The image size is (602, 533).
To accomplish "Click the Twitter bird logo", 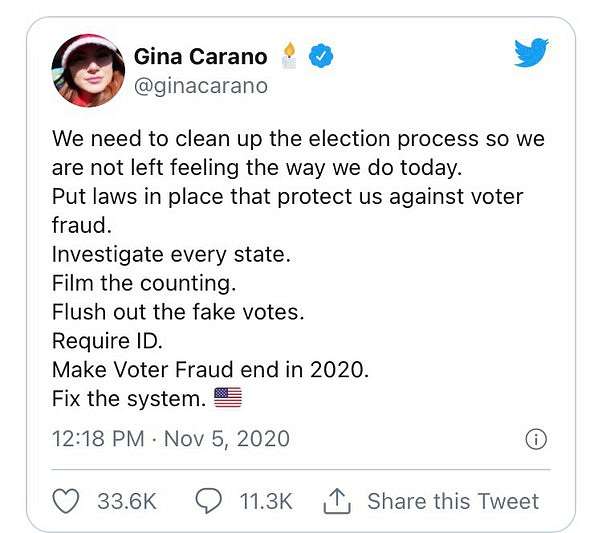I will pyautogui.click(x=531, y=53).
